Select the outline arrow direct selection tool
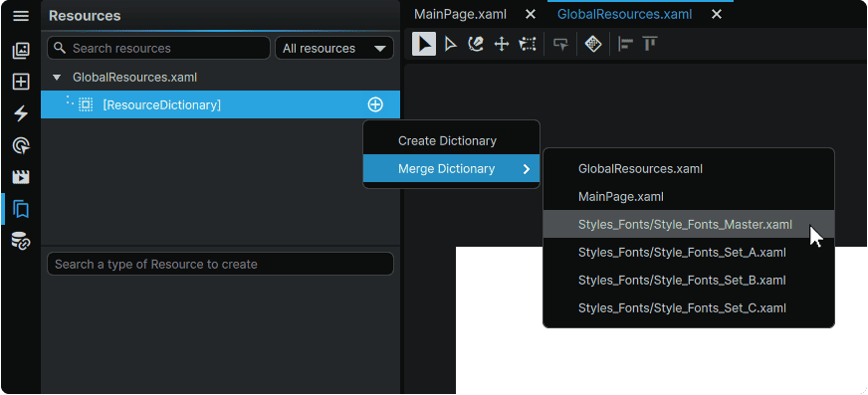The image size is (868, 395). [x=451, y=44]
